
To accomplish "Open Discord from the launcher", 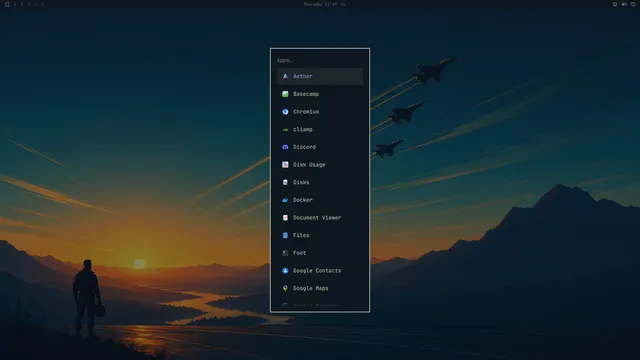I will pos(320,147).
